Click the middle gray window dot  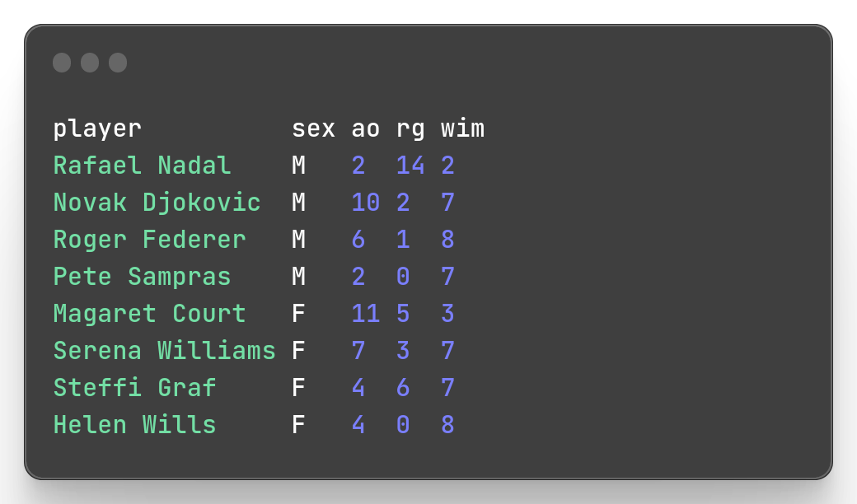90,63
